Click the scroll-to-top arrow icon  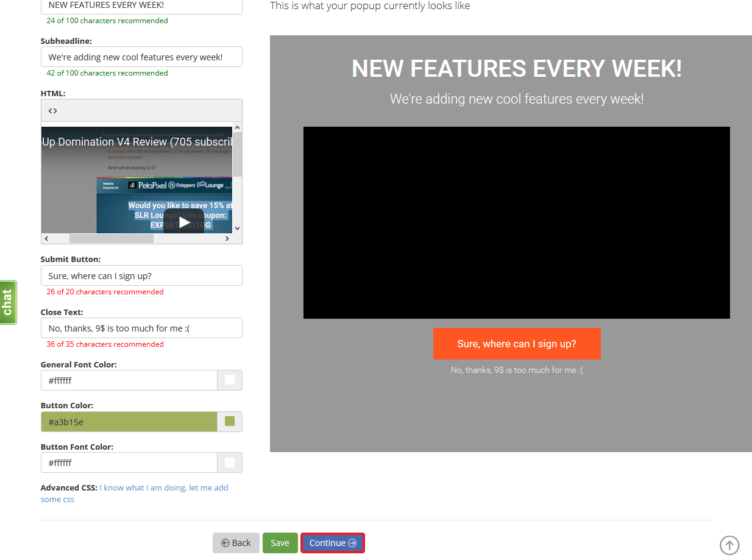[x=729, y=545]
